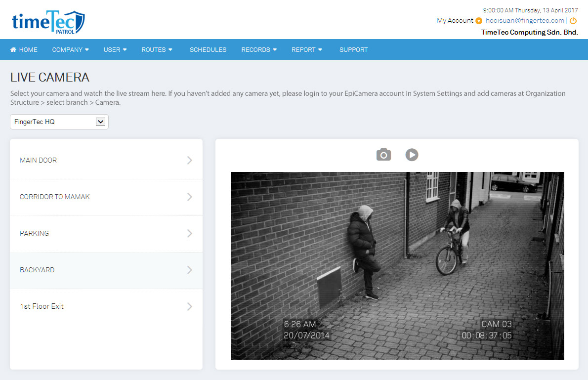
Task: Select the CORRIDOR TO MAMAK camera
Action: point(106,197)
